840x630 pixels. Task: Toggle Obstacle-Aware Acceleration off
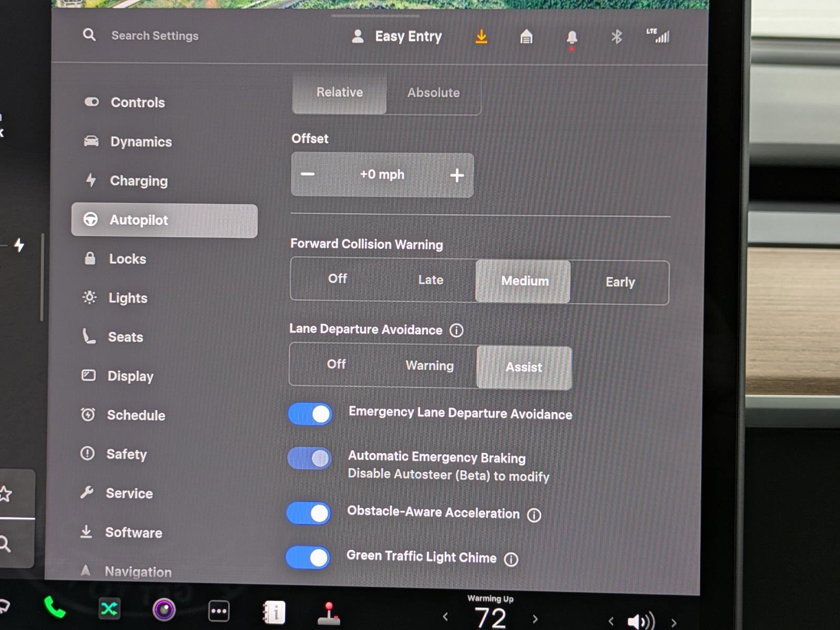[x=308, y=513]
